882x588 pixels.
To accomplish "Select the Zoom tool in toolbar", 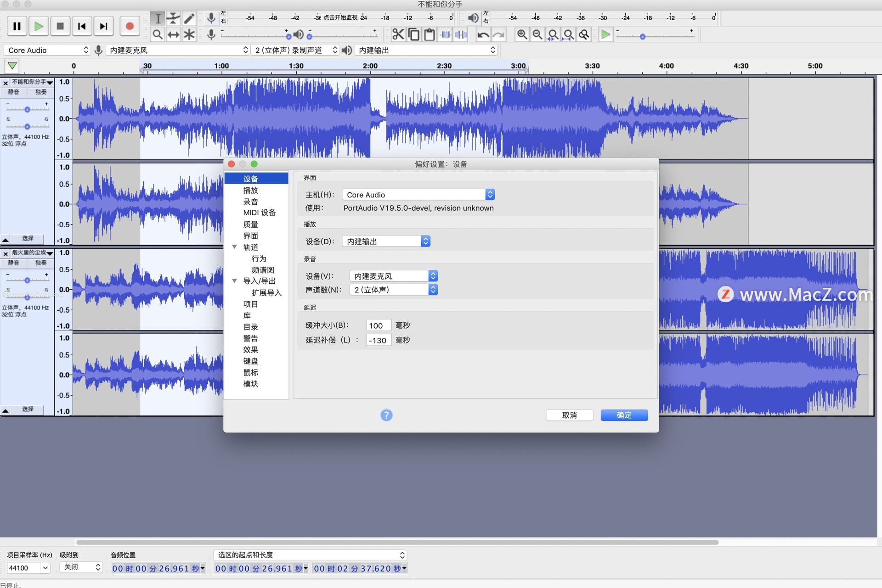I will [159, 35].
